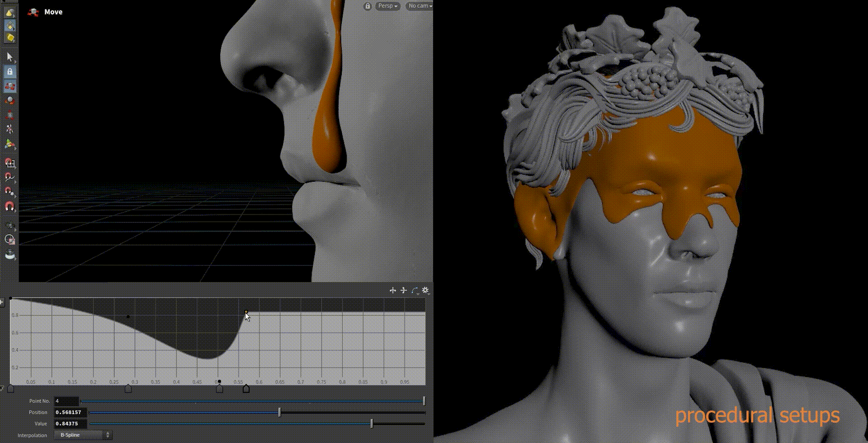Image resolution: width=868 pixels, height=443 pixels.
Task: Click the second cross-arrow icon above the ramp
Action: 404,290
